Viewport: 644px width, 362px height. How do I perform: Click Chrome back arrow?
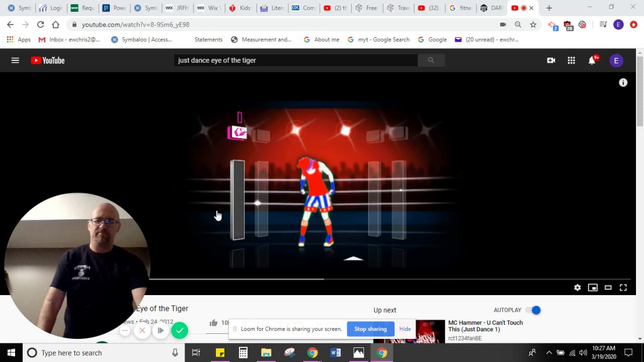click(x=11, y=24)
